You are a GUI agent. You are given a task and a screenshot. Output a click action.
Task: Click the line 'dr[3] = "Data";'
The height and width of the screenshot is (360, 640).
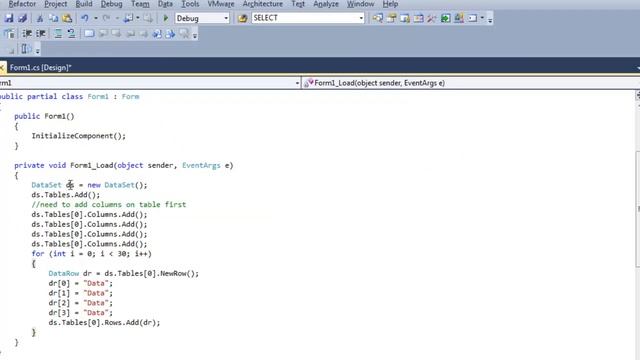(x=80, y=313)
